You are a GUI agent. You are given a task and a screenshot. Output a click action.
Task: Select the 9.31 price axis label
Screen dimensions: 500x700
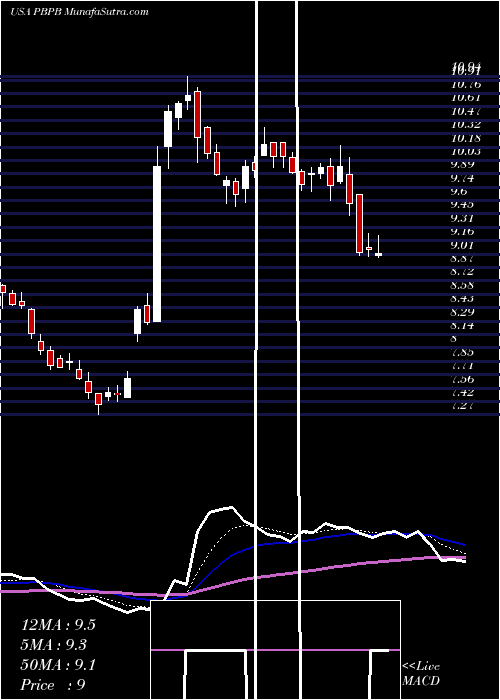463,218
